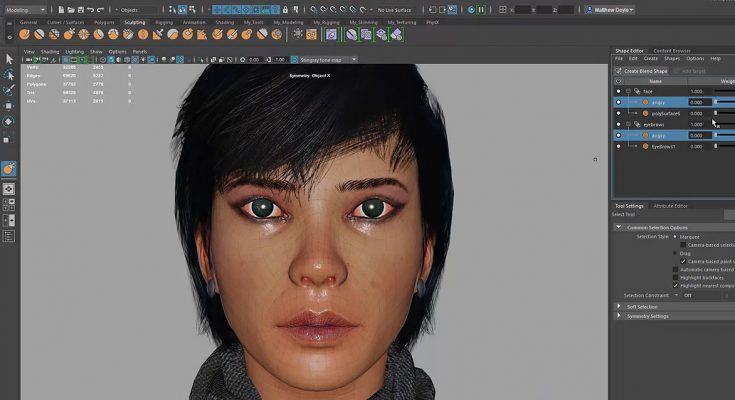Select the Repeat sculpting tool

click(143, 34)
